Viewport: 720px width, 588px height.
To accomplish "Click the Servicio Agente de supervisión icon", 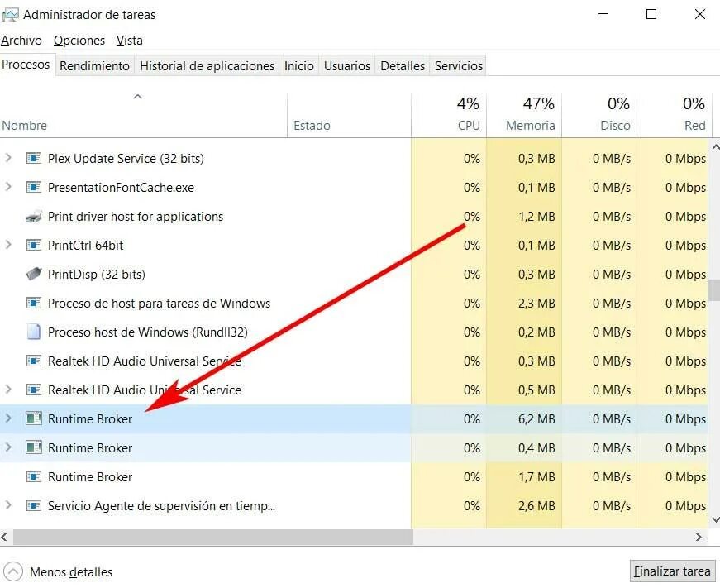I will (34, 506).
